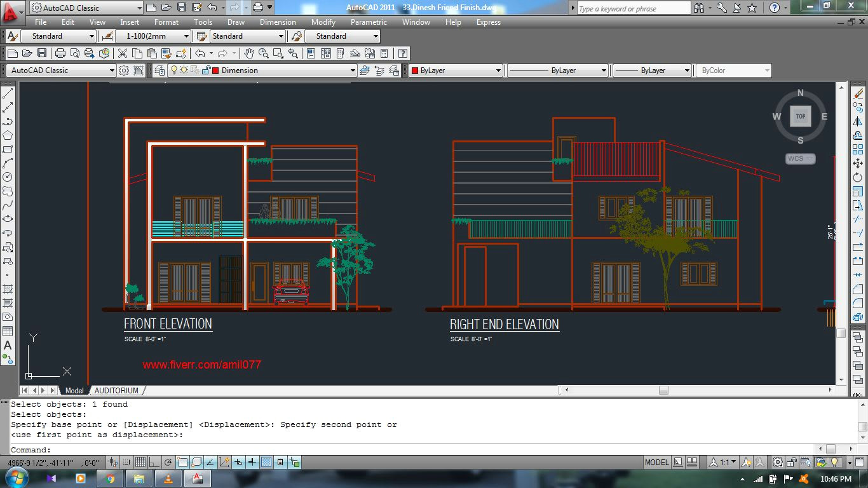Toggle Ortho Mode in the status bar
Image resolution: width=868 pixels, height=488 pixels.
tap(154, 463)
